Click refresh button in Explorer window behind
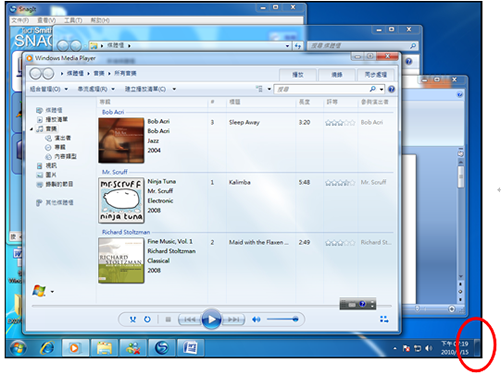 tap(297, 46)
